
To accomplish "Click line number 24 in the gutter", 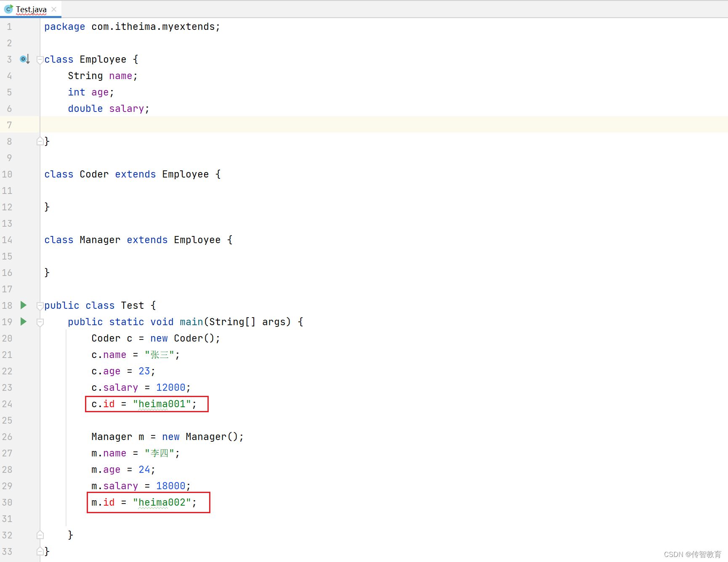I will tap(7, 404).
